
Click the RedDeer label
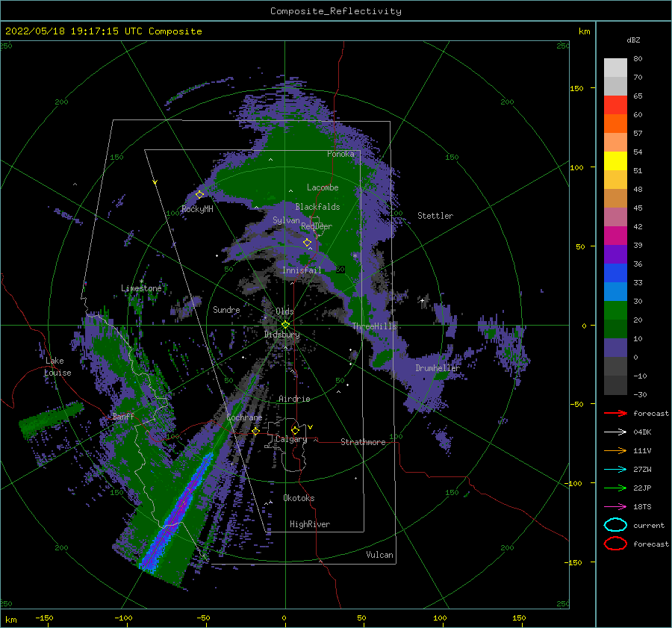point(317,226)
